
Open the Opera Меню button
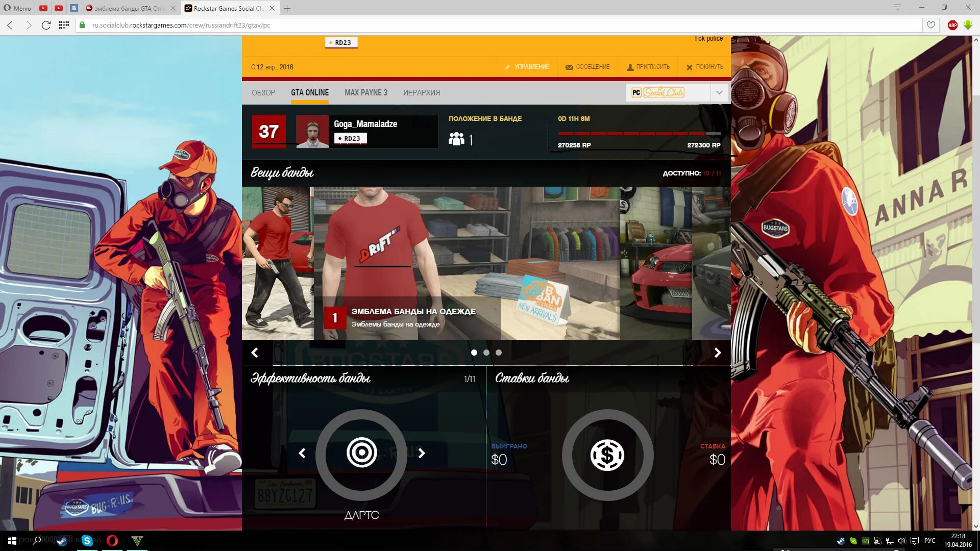tap(17, 8)
